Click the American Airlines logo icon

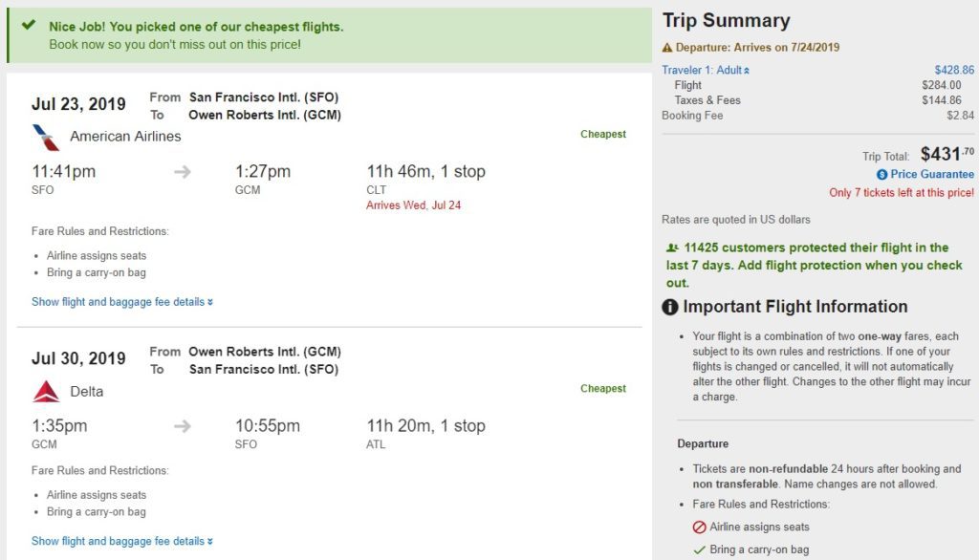pos(46,137)
